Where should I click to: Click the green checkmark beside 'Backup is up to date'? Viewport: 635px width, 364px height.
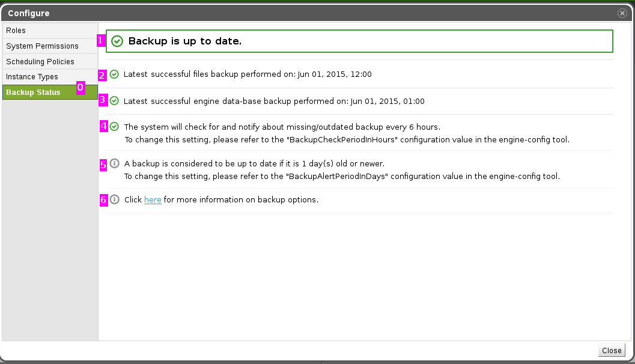pos(117,41)
